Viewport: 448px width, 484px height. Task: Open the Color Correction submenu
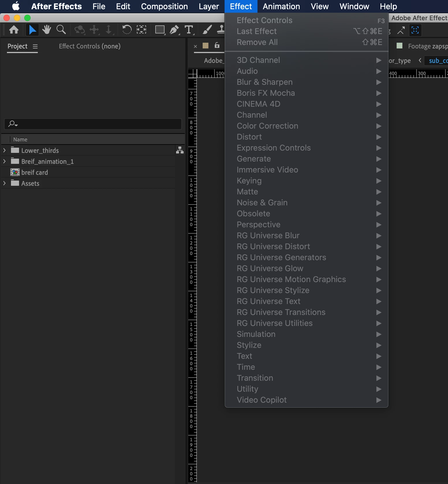[306, 126]
